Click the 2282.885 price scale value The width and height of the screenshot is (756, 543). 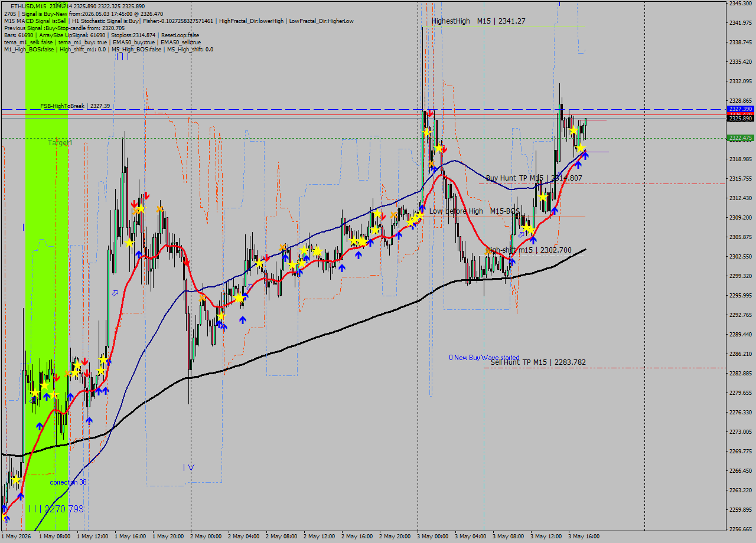point(741,374)
